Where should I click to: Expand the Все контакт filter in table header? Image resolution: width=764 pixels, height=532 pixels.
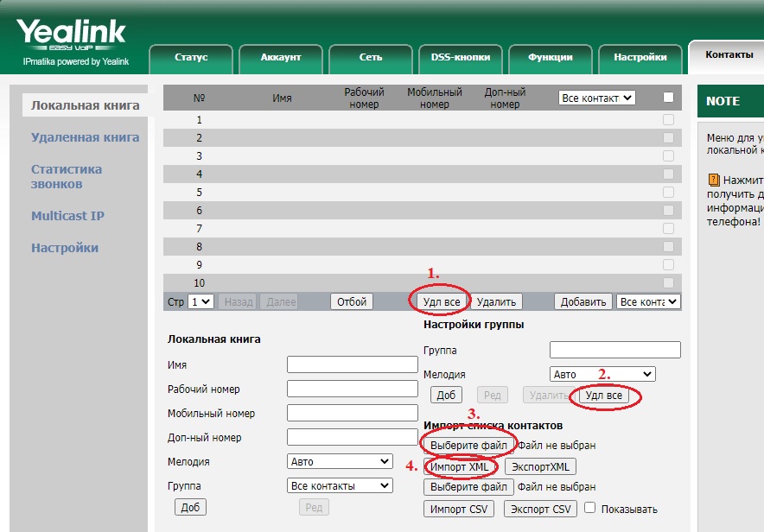[596, 98]
